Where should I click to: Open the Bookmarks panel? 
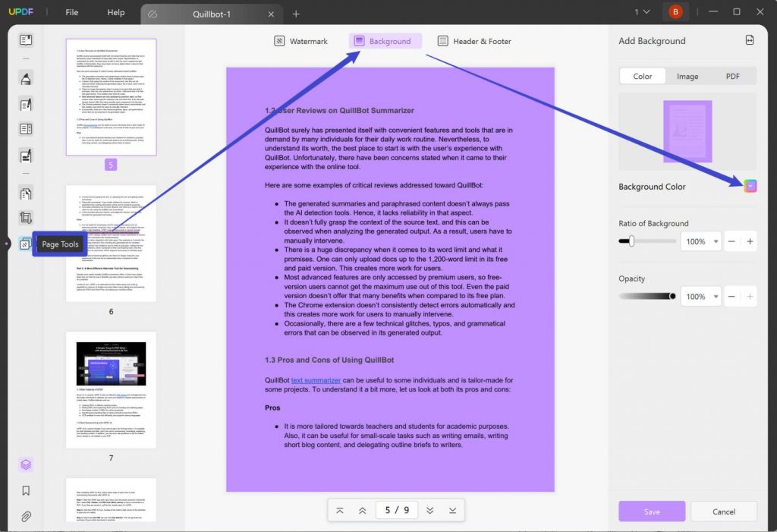[x=26, y=490]
